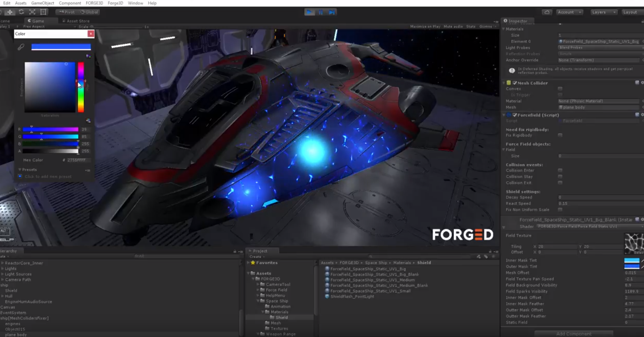Toggle the Collision Enter checkbox

(560, 170)
